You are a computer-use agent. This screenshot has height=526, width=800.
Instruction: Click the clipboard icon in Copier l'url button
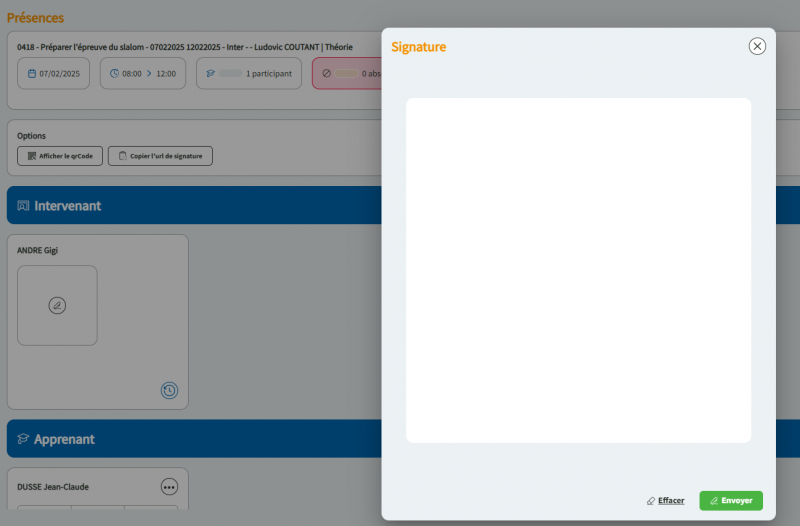pos(122,156)
